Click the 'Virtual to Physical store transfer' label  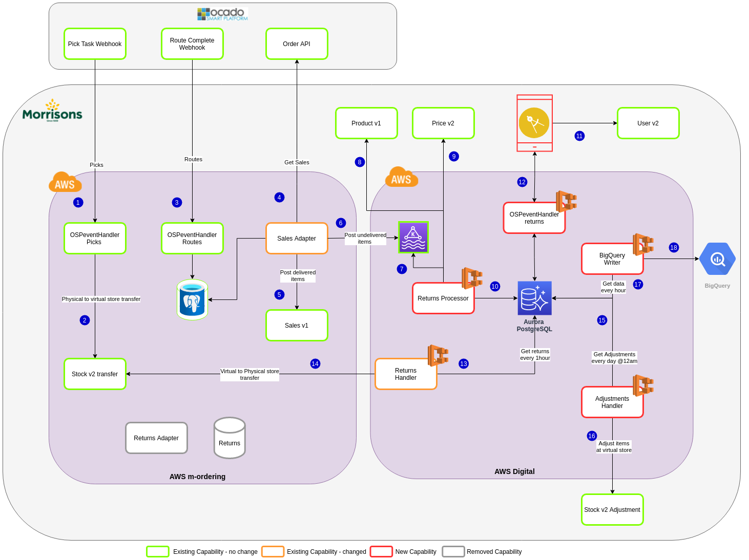tap(249, 374)
